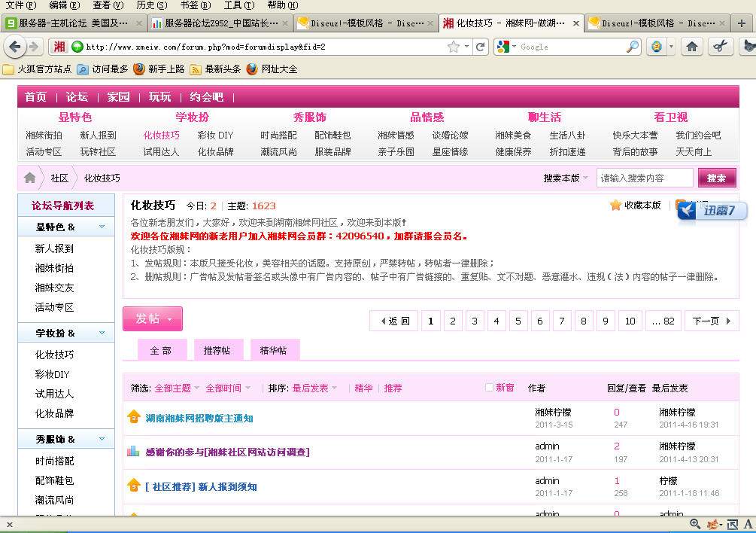
Task: Select the 全部 thread tab
Action: pyautogui.click(x=160, y=350)
